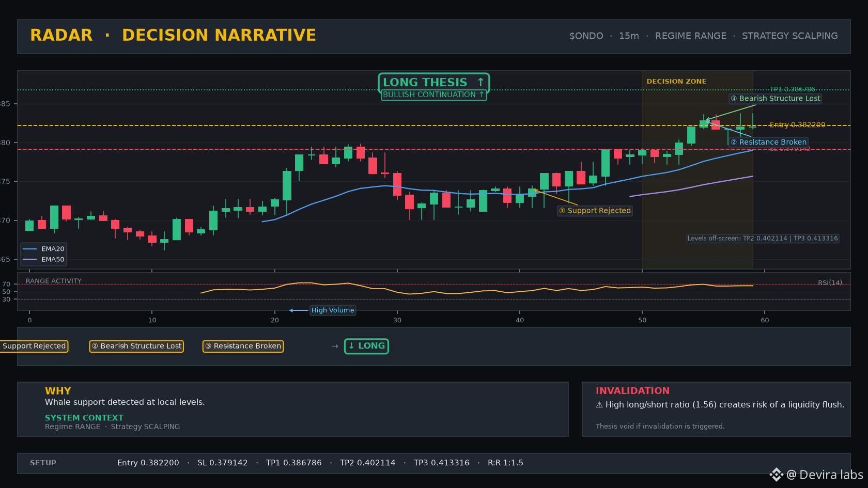Click the Devira labs logo icon

[776, 475]
